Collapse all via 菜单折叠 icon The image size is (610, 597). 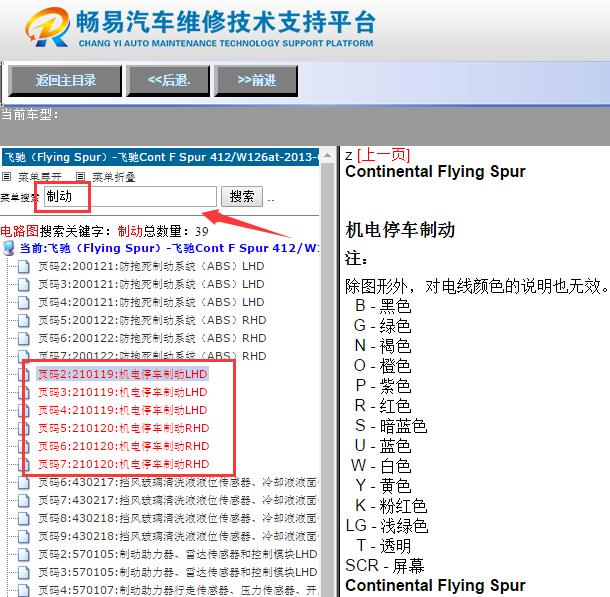[80, 177]
